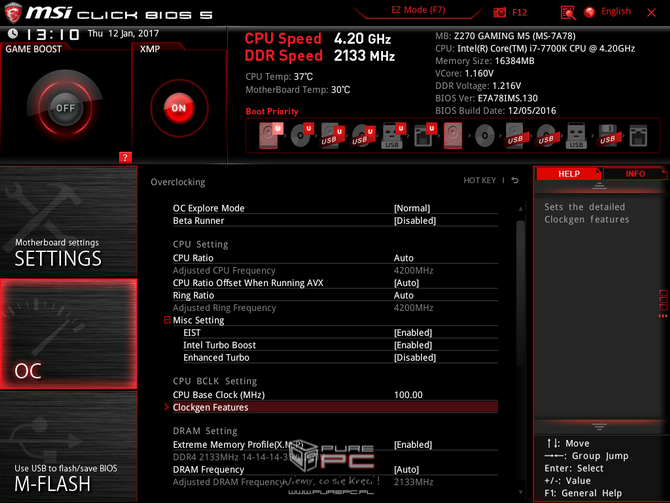670x503 pixels.
Task: Click the help panel top collapse handle
Action: [x=599, y=185]
